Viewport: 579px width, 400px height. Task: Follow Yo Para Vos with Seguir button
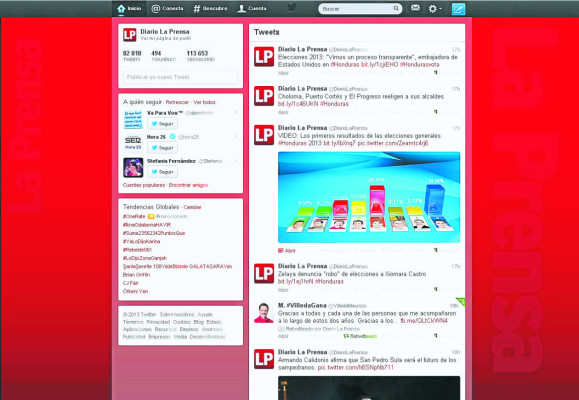coord(162,124)
